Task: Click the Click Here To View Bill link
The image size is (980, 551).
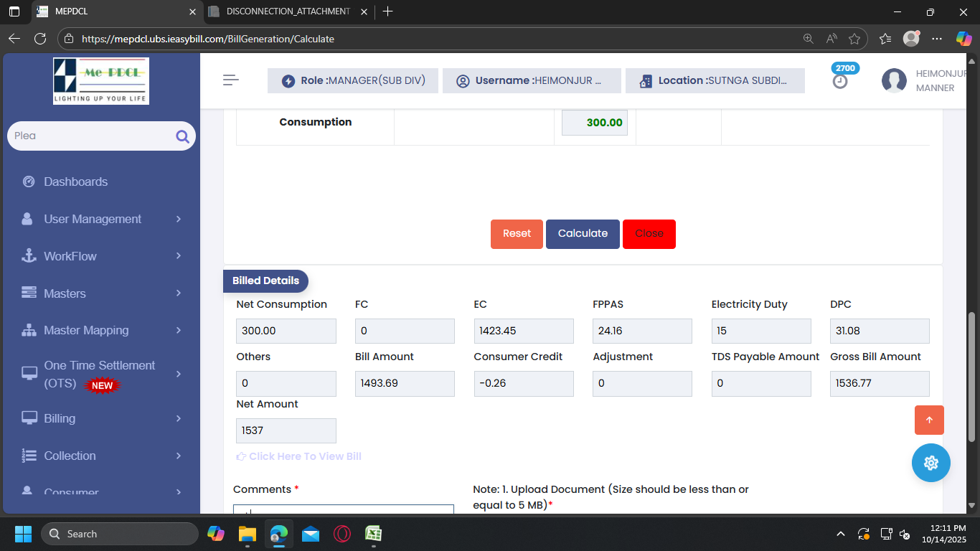Action: (299, 456)
